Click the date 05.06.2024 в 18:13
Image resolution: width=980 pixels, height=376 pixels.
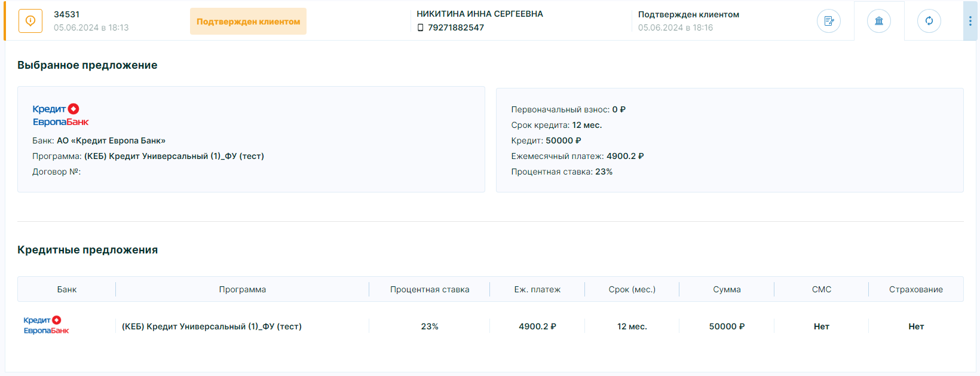coord(91,27)
